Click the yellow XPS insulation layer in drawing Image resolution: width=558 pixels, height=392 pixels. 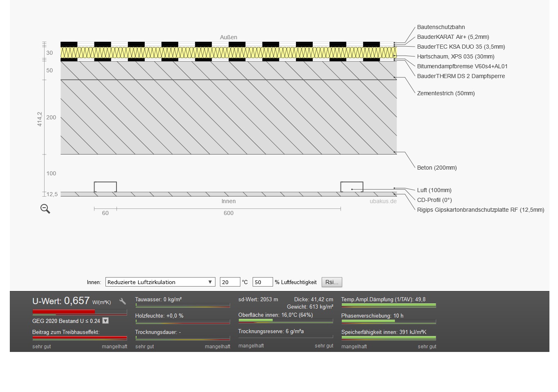coord(229,53)
